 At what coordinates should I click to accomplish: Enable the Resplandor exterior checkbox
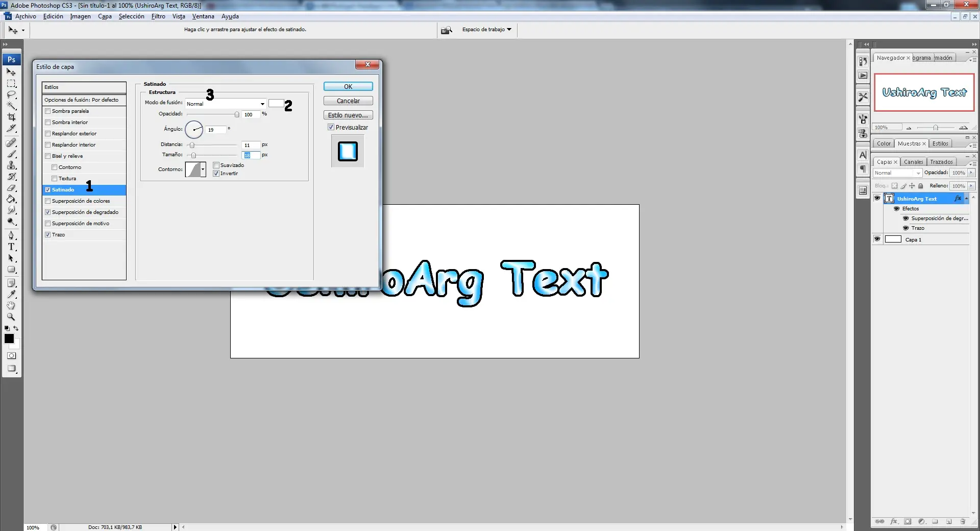click(48, 133)
